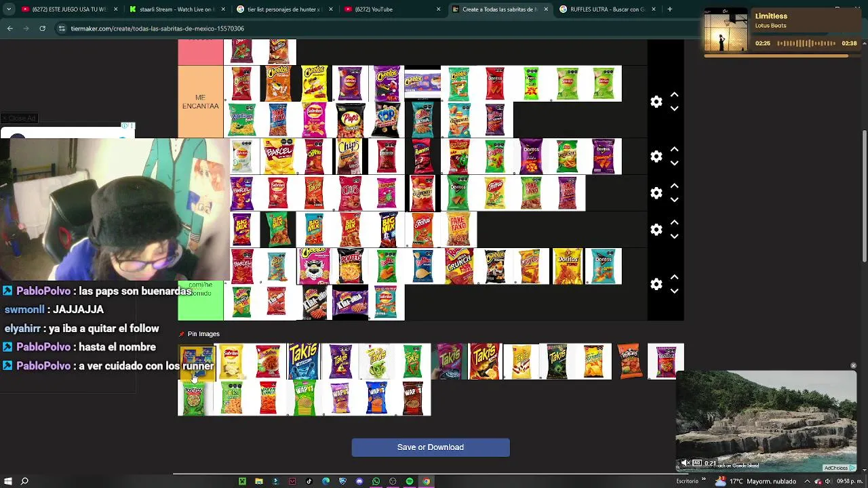Open WhatsApp from the taskbar
This screenshot has width=868, height=488.
tap(376, 481)
